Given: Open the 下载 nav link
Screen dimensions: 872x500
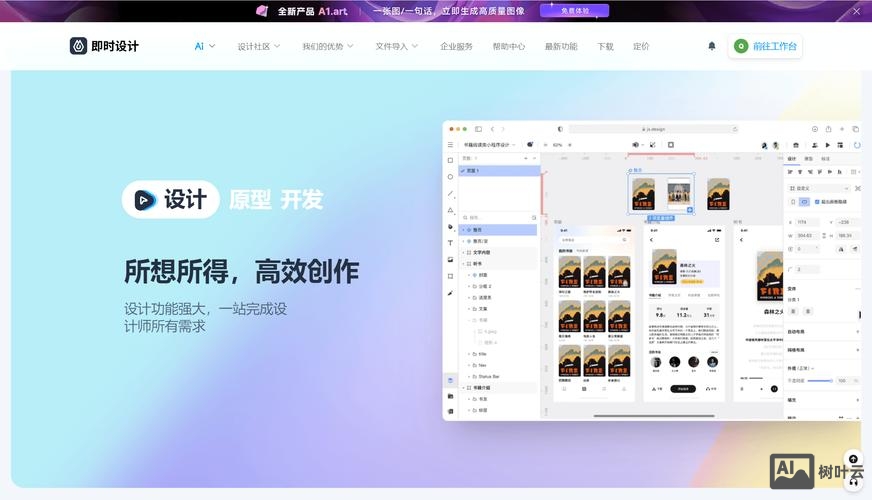Looking at the screenshot, I should (x=605, y=46).
